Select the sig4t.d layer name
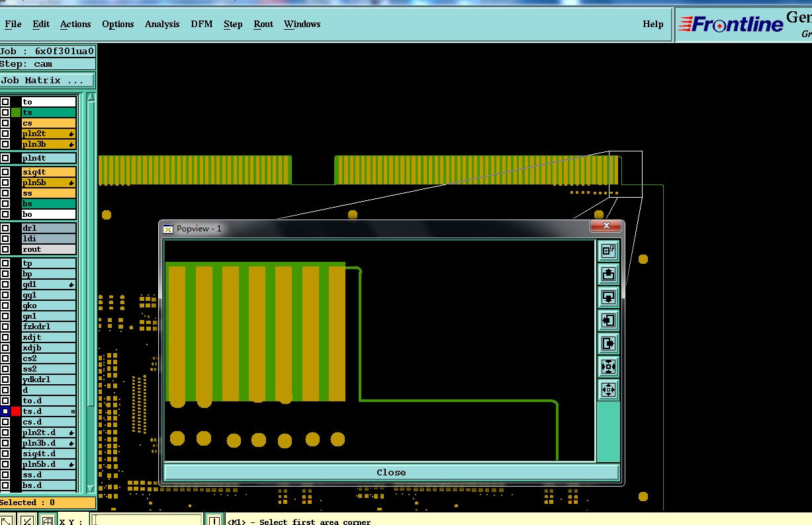 [49, 454]
